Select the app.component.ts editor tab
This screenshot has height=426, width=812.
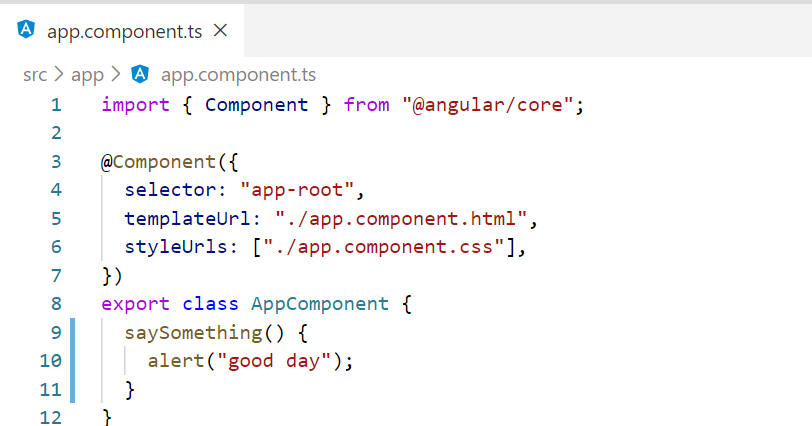point(122,31)
